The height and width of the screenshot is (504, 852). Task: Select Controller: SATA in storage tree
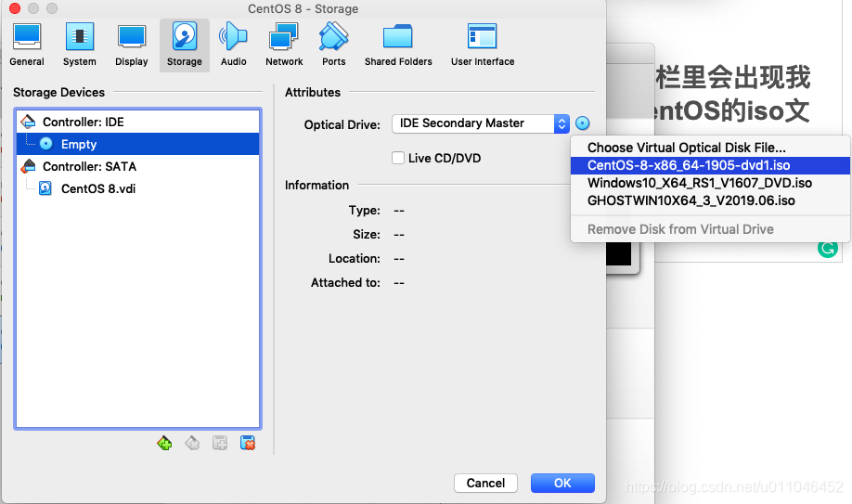click(138, 166)
